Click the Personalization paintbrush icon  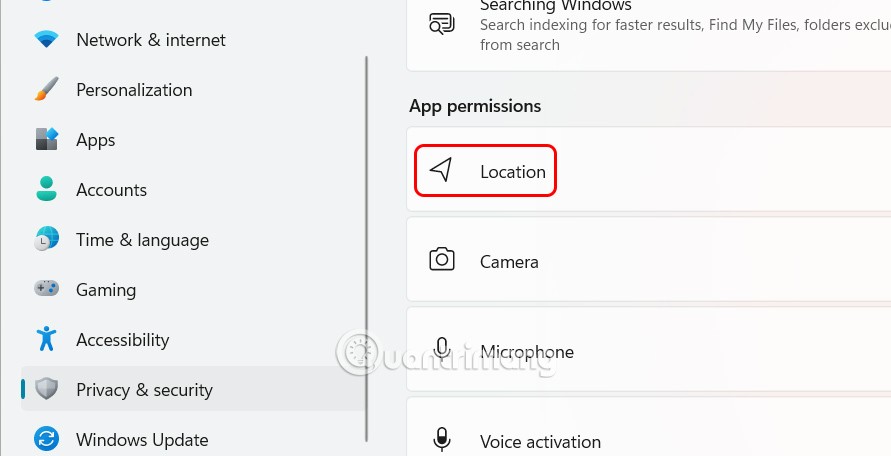46,90
